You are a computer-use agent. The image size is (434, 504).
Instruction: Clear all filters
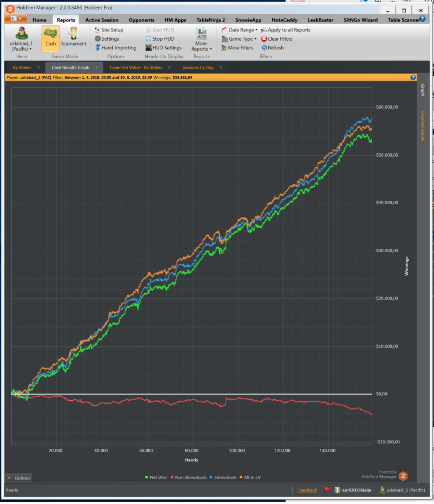[x=277, y=39]
